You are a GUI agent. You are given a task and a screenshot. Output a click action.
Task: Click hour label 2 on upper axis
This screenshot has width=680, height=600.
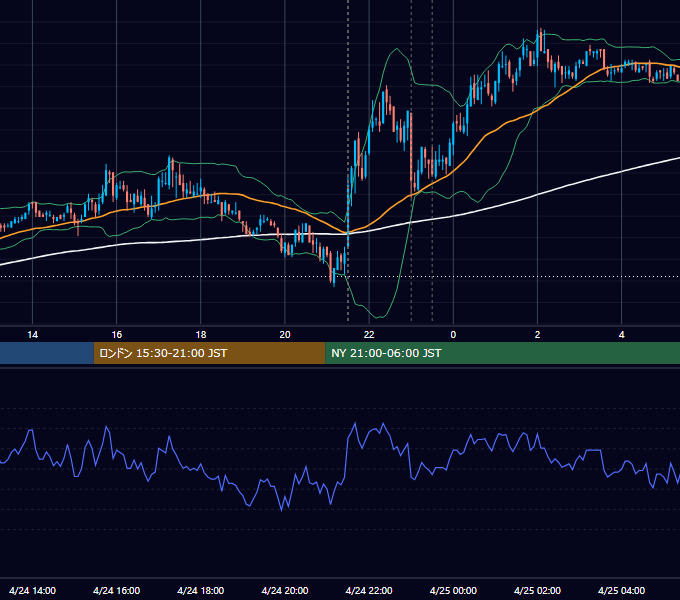tap(537, 335)
